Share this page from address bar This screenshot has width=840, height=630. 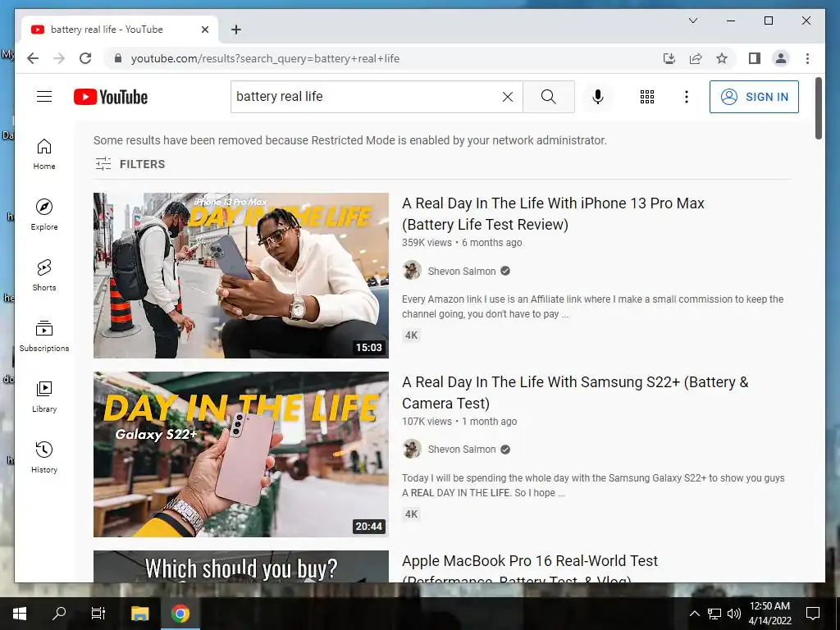696,58
